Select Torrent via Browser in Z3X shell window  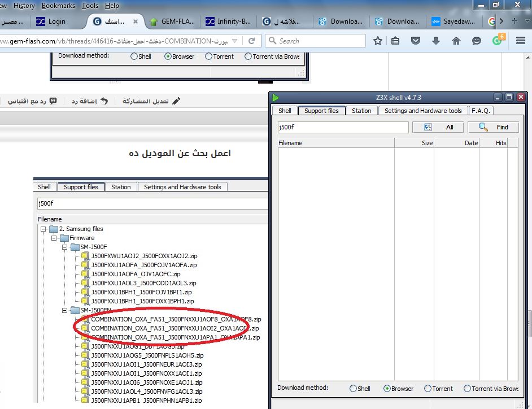467,389
